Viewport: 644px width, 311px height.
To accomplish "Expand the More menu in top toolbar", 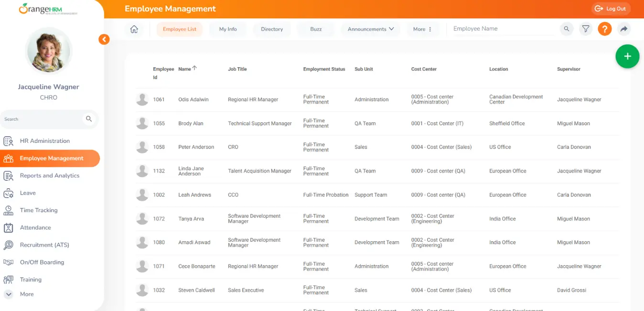I will (x=422, y=29).
